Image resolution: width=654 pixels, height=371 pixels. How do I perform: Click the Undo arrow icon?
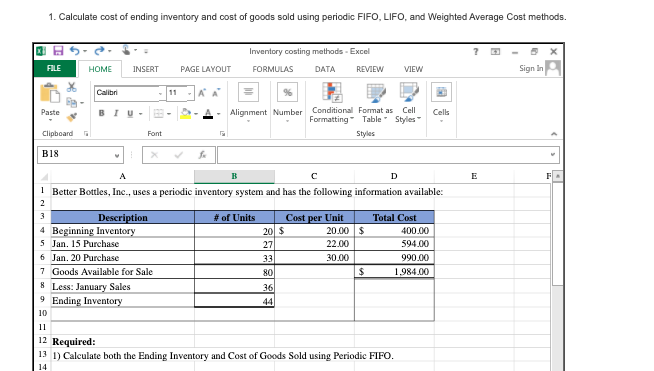coord(75,51)
